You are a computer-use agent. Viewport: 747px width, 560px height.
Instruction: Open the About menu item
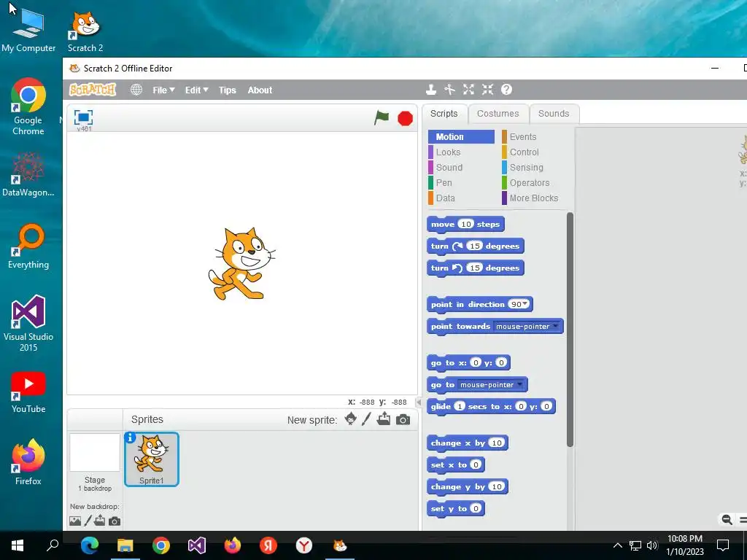pos(260,90)
